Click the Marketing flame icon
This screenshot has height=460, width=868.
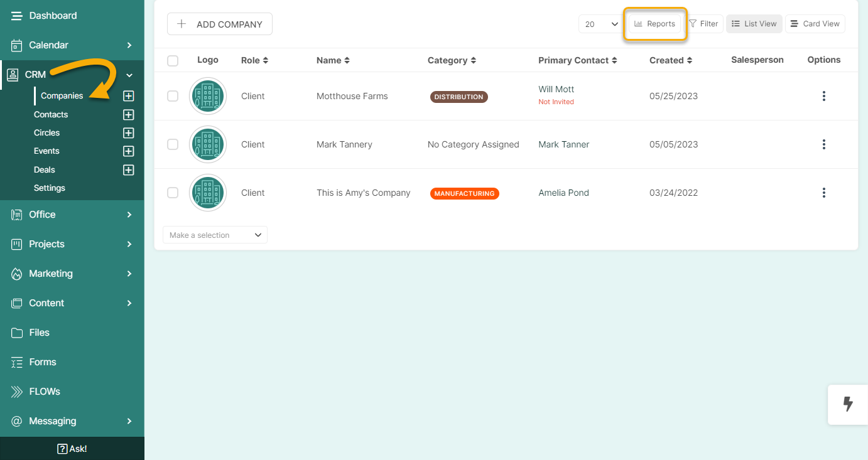click(17, 274)
